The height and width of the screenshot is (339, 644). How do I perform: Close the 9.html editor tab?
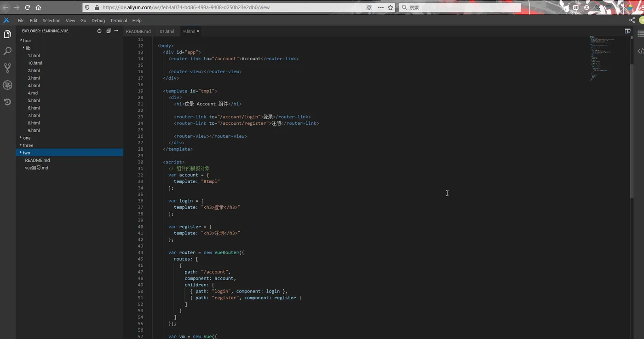click(x=198, y=31)
